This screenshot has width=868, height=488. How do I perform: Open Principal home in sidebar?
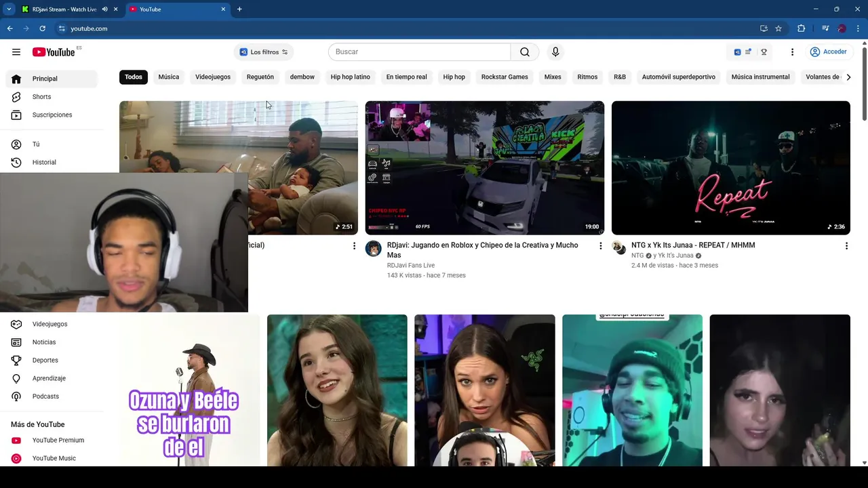coord(52,79)
